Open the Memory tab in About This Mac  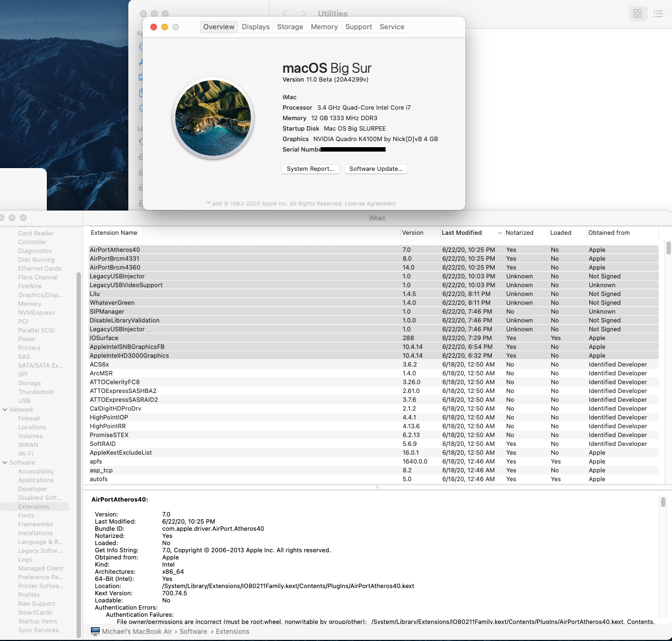click(324, 26)
